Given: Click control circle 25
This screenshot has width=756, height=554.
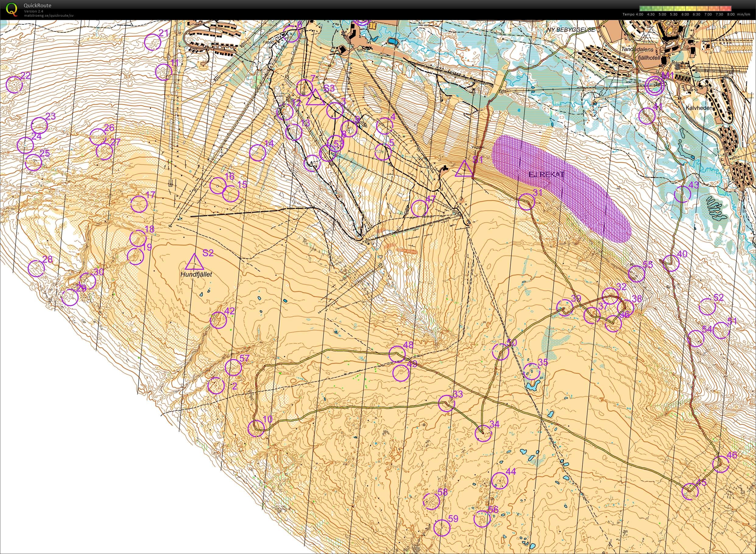Looking at the screenshot, I should coord(34,162).
